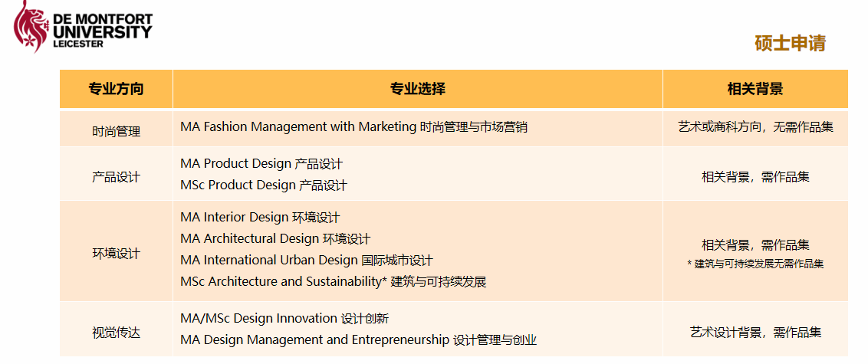Click the 环境设计 category cell

[x=116, y=253]
